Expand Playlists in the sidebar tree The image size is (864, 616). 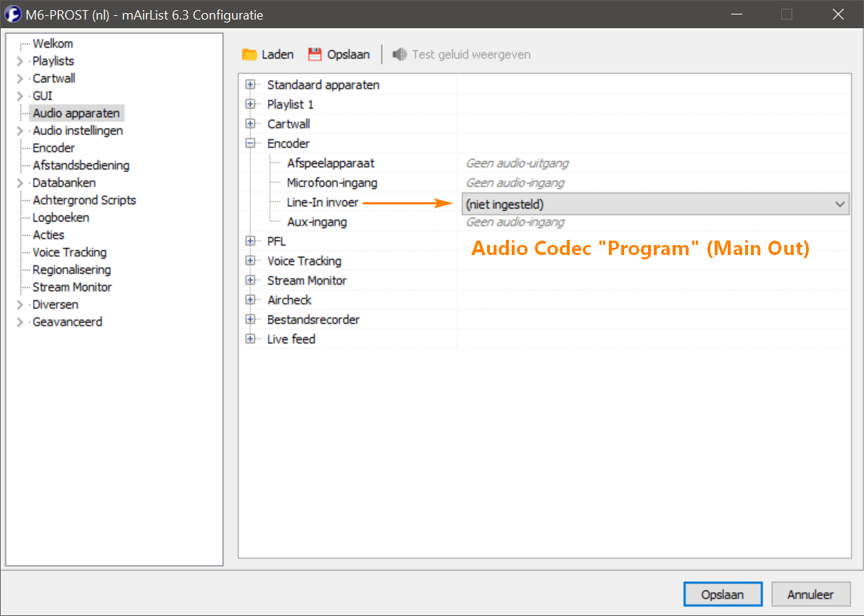click(x=20, y=61)
